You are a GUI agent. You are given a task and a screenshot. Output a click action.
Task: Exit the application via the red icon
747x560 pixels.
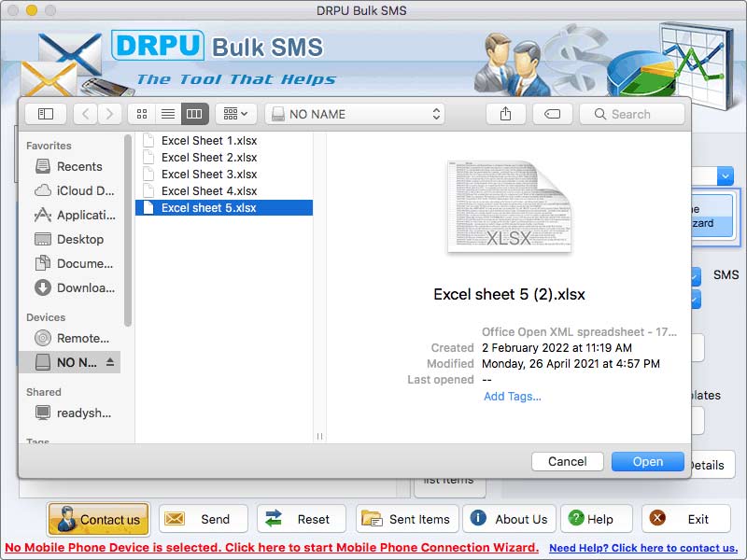point(655,518)
